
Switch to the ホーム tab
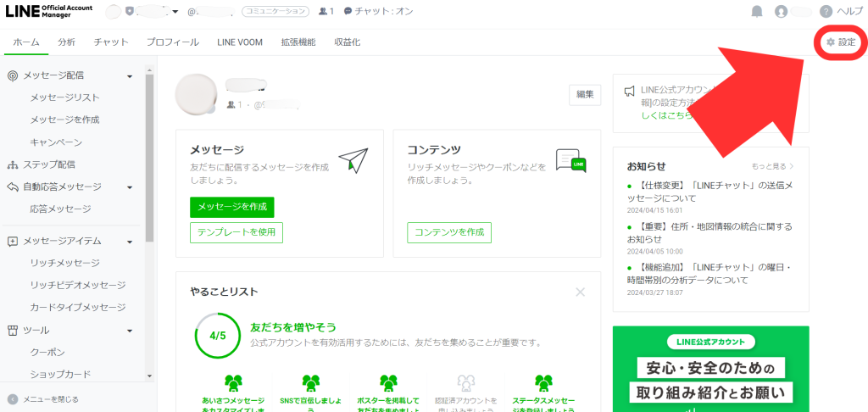point(26,42)
